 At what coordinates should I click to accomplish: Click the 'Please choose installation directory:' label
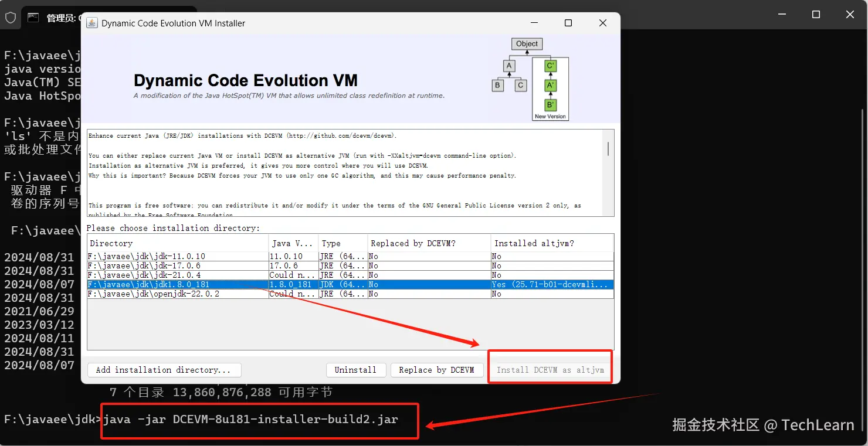click(173, 228)
